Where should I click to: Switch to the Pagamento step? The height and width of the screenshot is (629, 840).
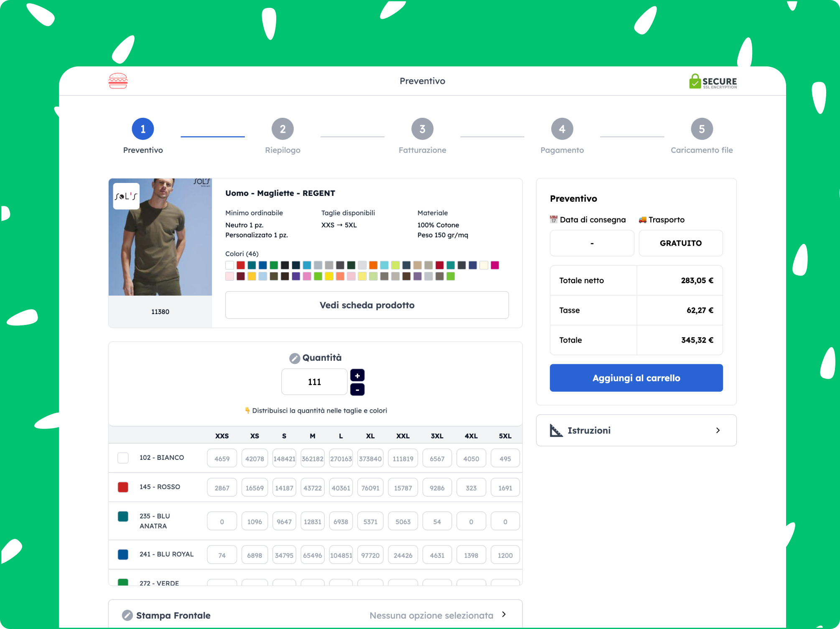tap(562, 129)
